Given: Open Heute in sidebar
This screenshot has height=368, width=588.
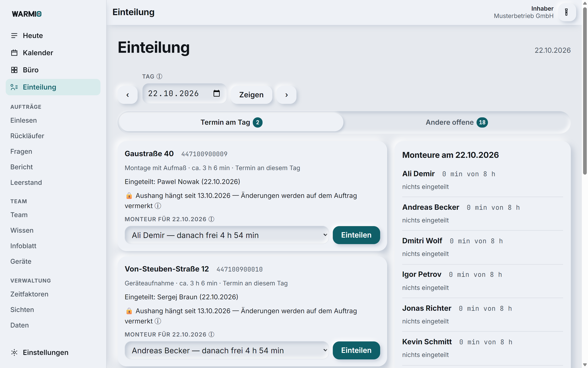Looking at the screenshot, I should point(53,36).
